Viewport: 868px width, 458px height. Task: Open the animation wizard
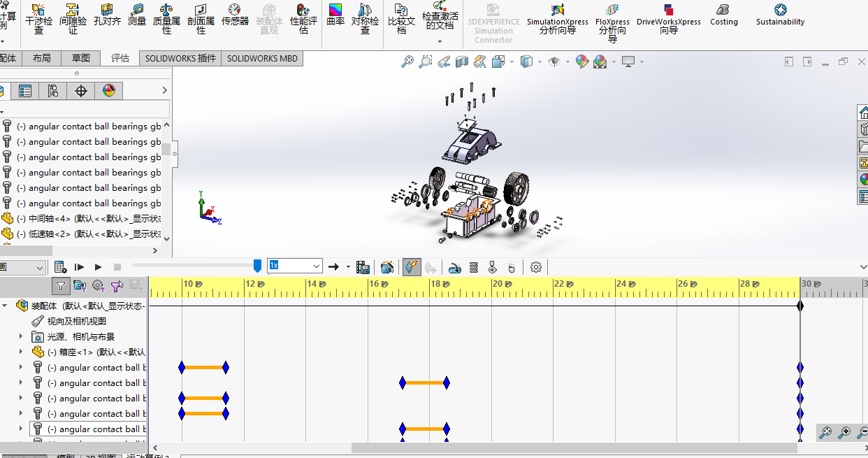[387, 267]
